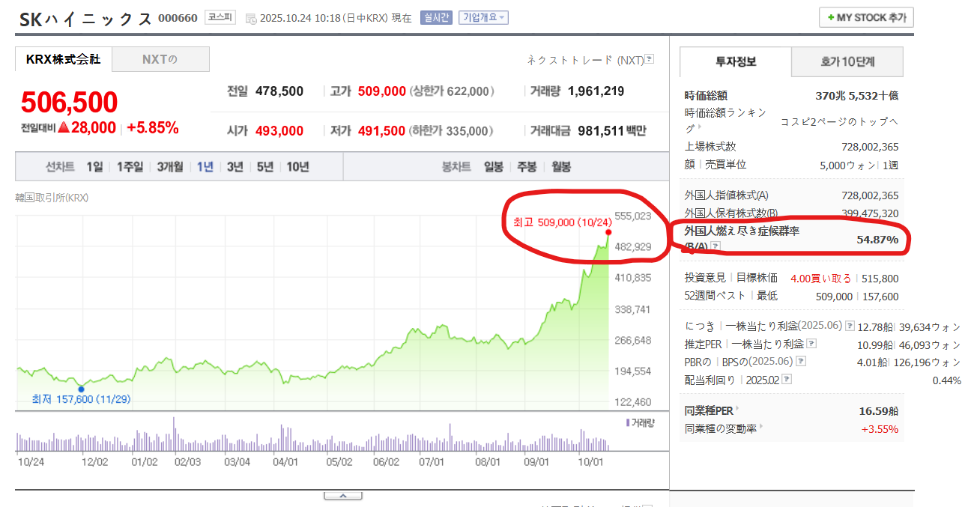
Task: Switch to the NXT tab
Action: pos(160,60)
